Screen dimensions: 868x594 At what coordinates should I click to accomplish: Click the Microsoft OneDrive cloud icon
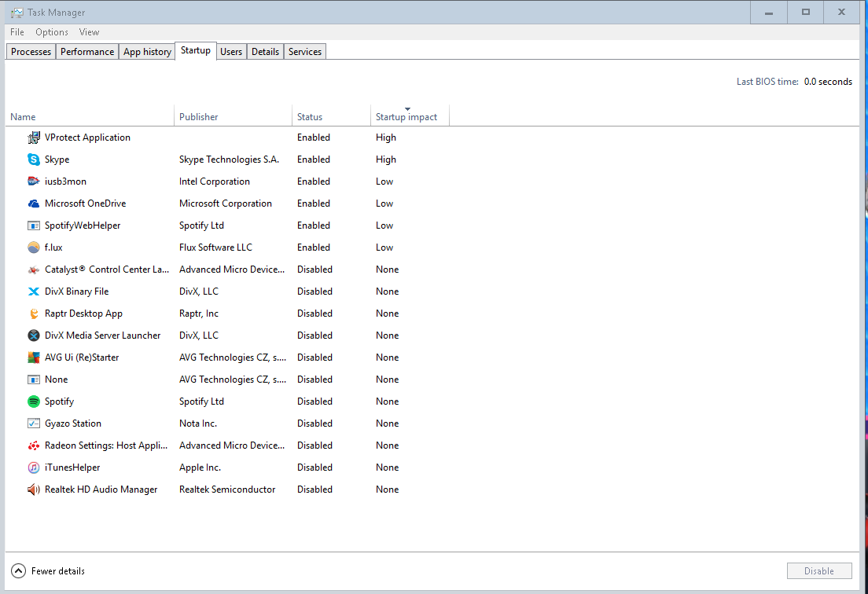[34, 203]
